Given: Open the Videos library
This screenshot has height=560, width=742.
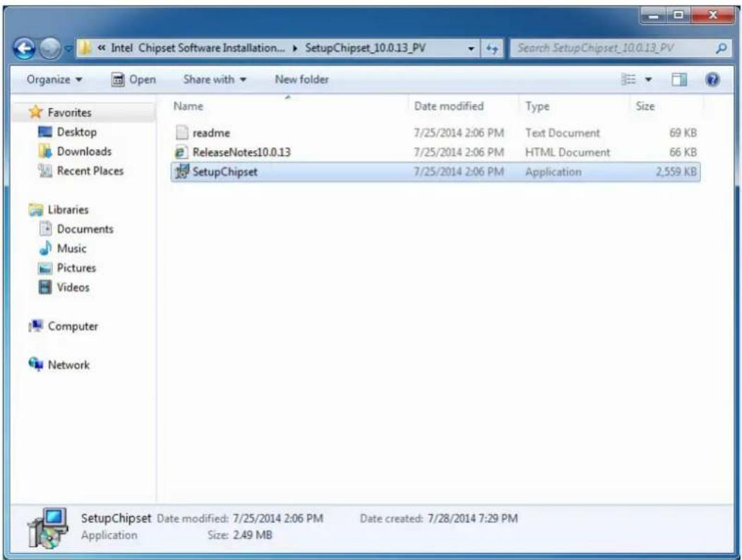Looking at the screenshot, I should (x=73, y=287).
